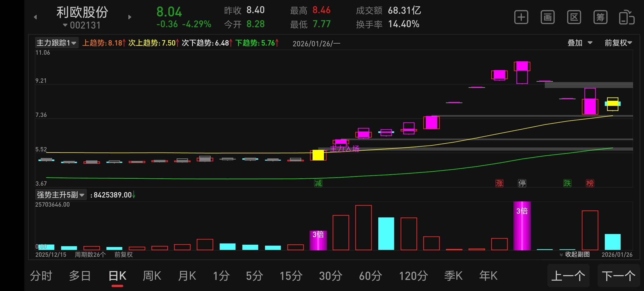The width and height of the screenshot is (644, 291).
Task: Expand the 叠加 overlay dropdown
Action: 580,43
